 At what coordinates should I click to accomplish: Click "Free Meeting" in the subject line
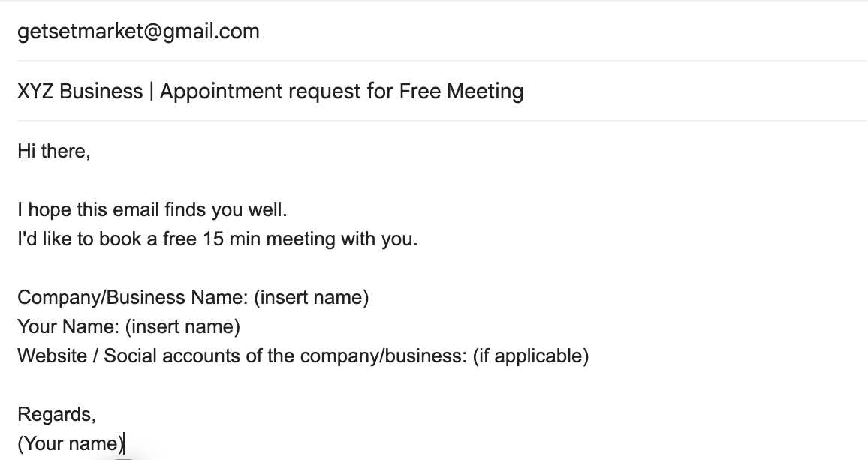461,92
